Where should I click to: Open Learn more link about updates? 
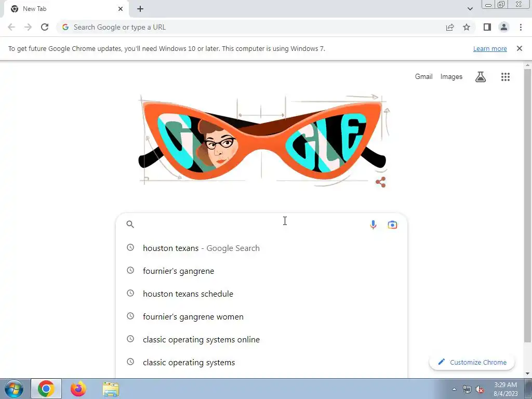[x=490, y=48]
